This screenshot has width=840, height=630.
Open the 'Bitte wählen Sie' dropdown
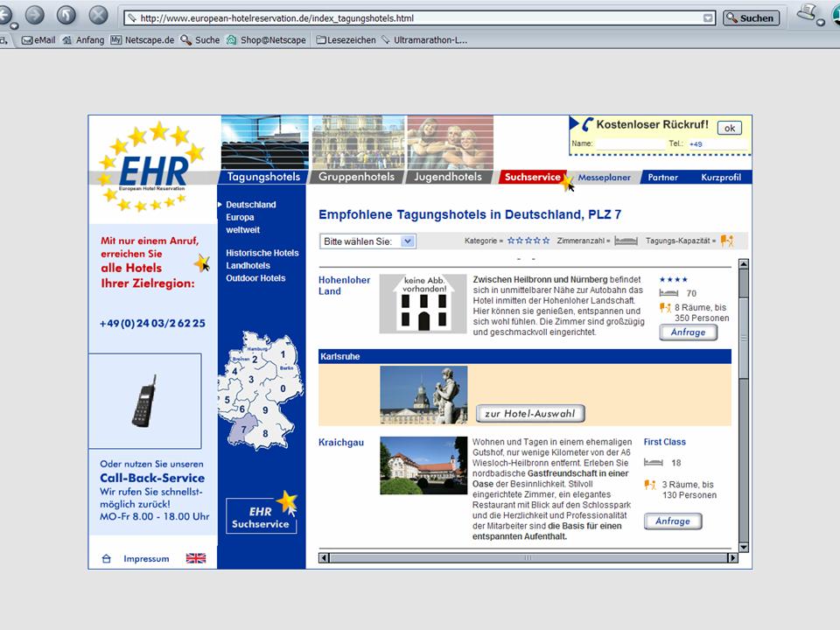coord(367,241)
